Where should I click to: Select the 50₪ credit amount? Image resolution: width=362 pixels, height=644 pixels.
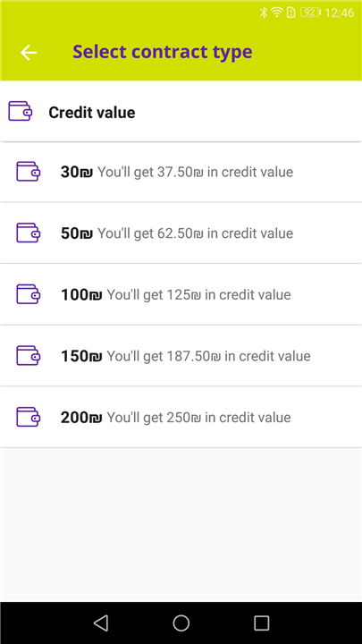click(181, 233)
